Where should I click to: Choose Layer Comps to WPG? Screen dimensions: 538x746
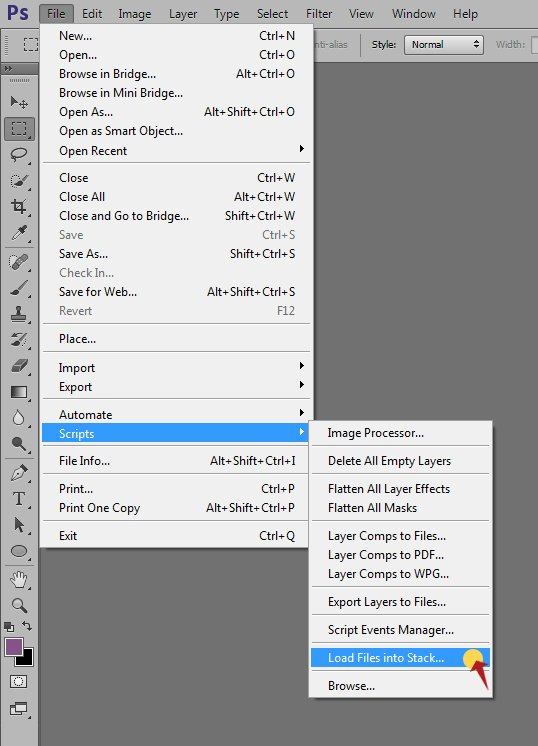pyautogui.click(x=400, y=574)
